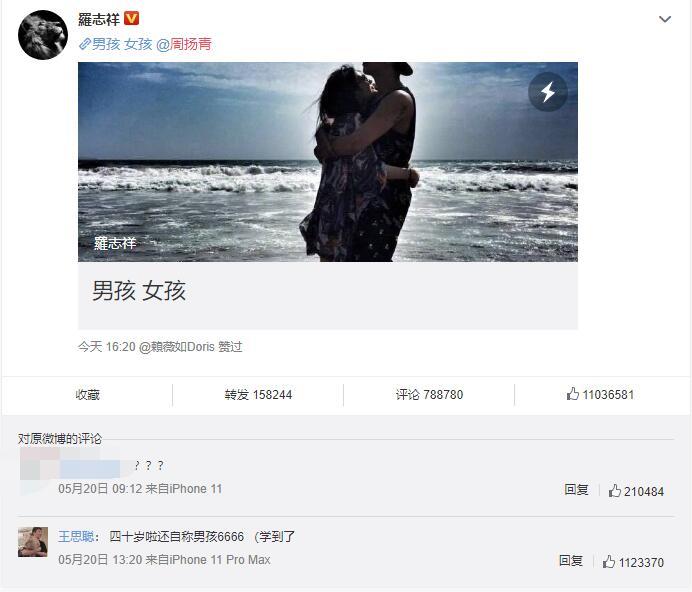Open 王思聰's avatar picture
This screenshot has height=592, width=692.
tap(33, 542)
